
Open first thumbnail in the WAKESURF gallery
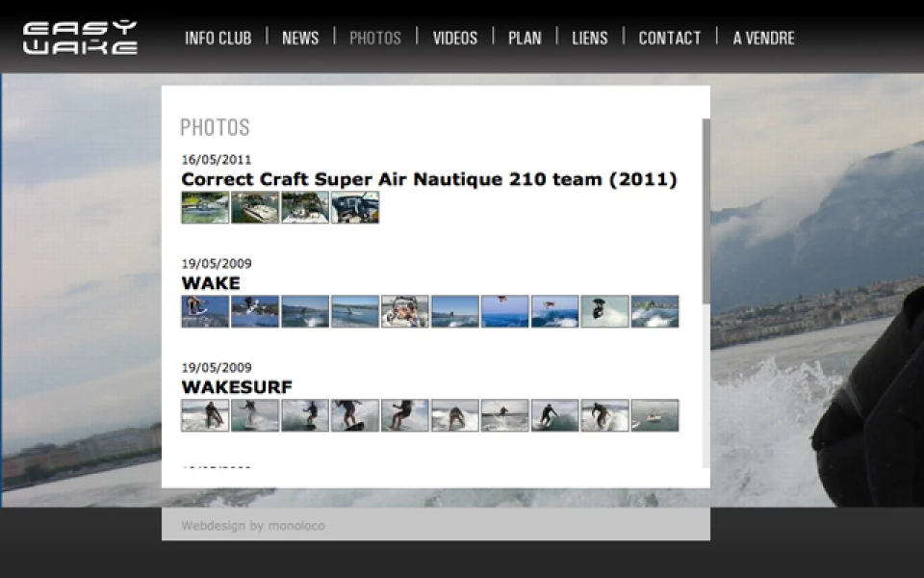pyautogui.click(x=205, y=415)
